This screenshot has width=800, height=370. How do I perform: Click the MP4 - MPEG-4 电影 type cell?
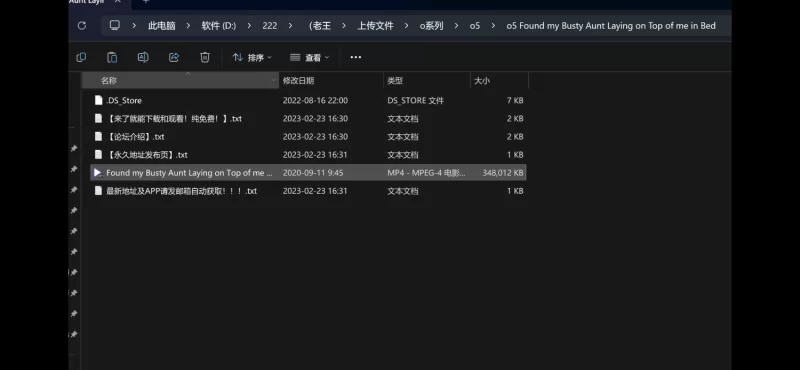pyautogui.click(x=426, y=172)
